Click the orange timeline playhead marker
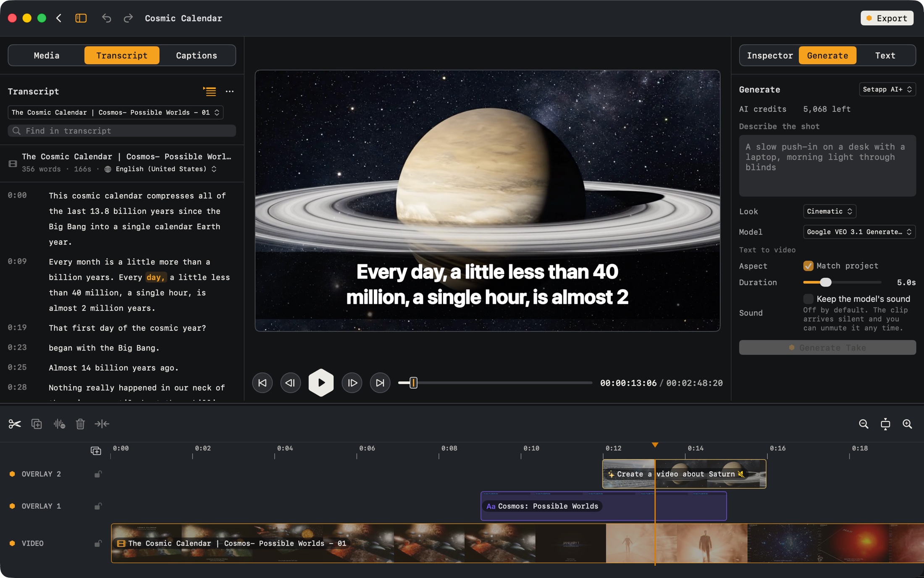This screenshot has width=924, height=578. [655, 445]
